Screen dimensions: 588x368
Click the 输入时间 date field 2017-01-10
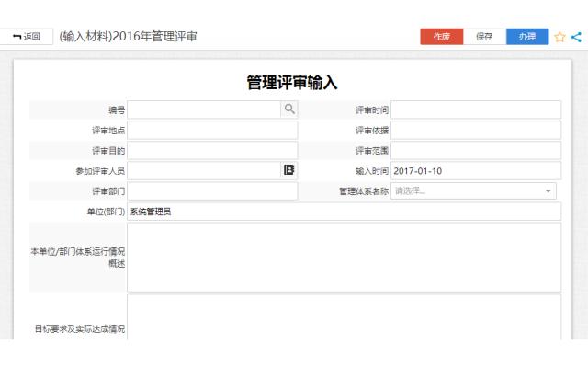(476, 170)
